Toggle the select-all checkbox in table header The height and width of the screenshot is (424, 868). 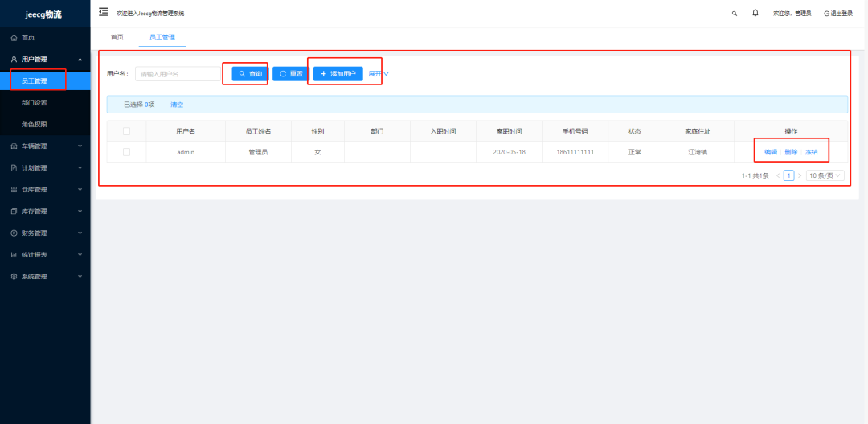click(x=126, y=131)
